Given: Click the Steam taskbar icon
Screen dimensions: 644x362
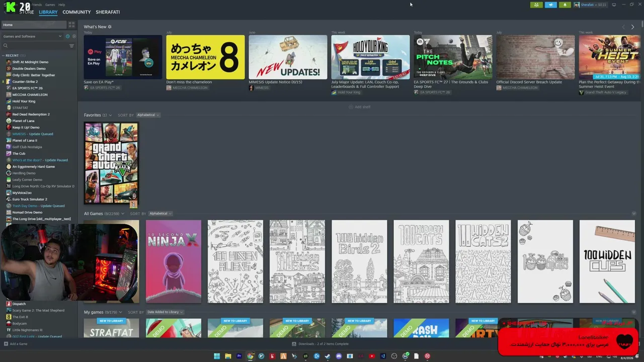Looking at the screenshot, I should (x=328, y=356).
